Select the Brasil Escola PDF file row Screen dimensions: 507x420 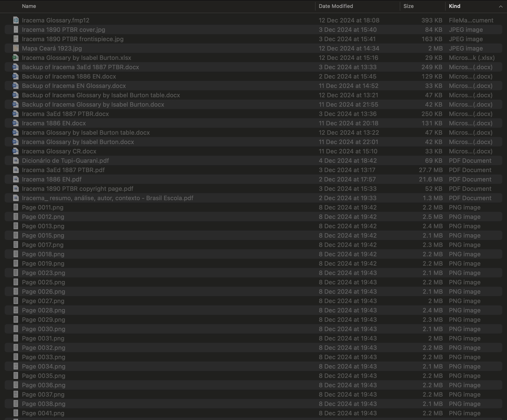(107, 198)
